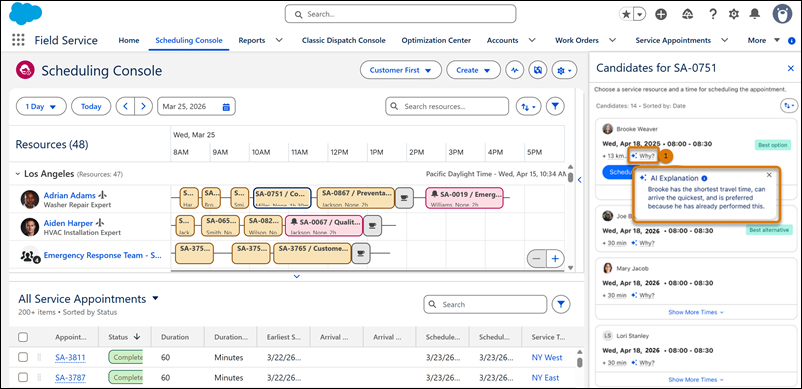The width and height of the screenshot is (802, 389).
Task: Check the SA-3787 row checkbox
Action: (23, 378)
